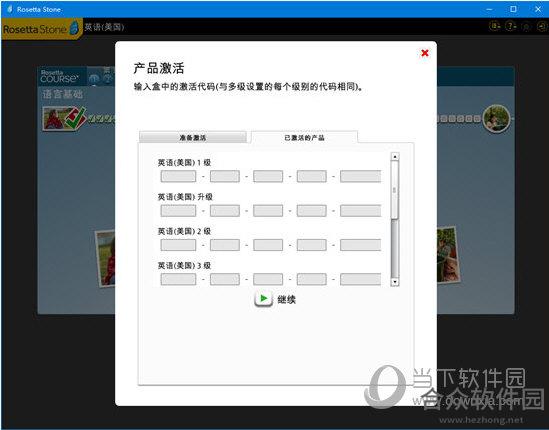Close the Rosetta Stone window

pyautogui.click(x=538, y=9)
